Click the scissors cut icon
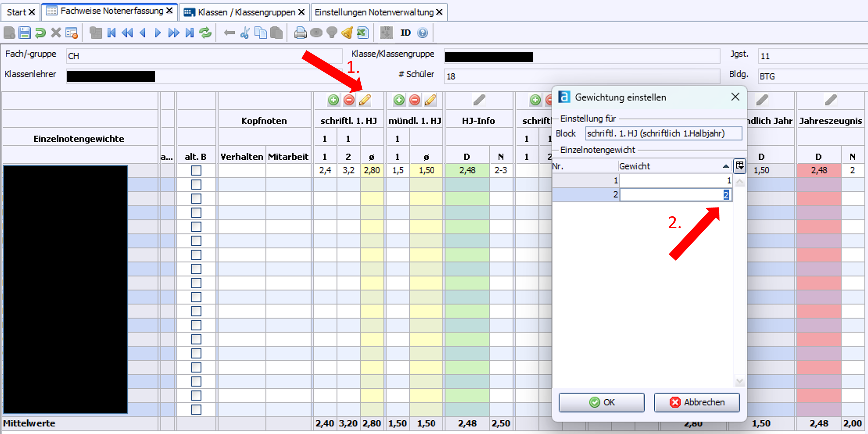The height and width of the screenshot is (434, 868). point(245,33)
